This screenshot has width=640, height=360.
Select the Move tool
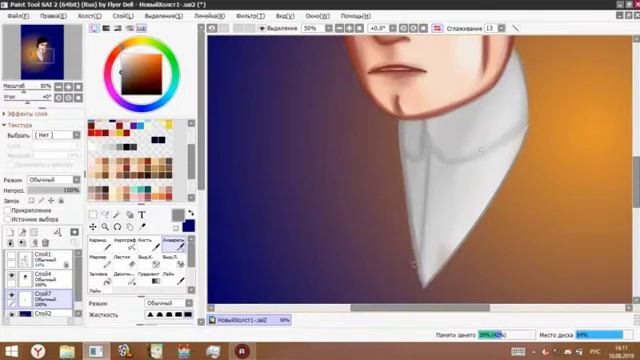coord(93,227)
